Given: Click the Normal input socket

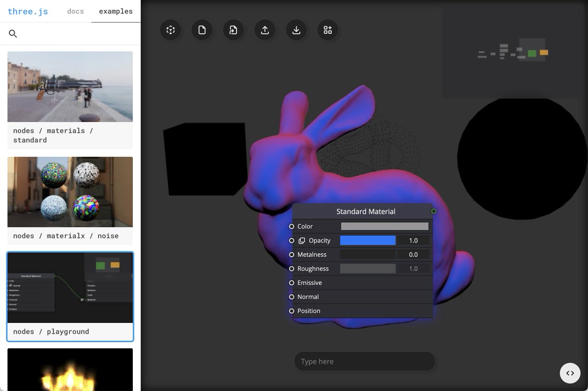Looking at the screenshot, I should (292, 297).
